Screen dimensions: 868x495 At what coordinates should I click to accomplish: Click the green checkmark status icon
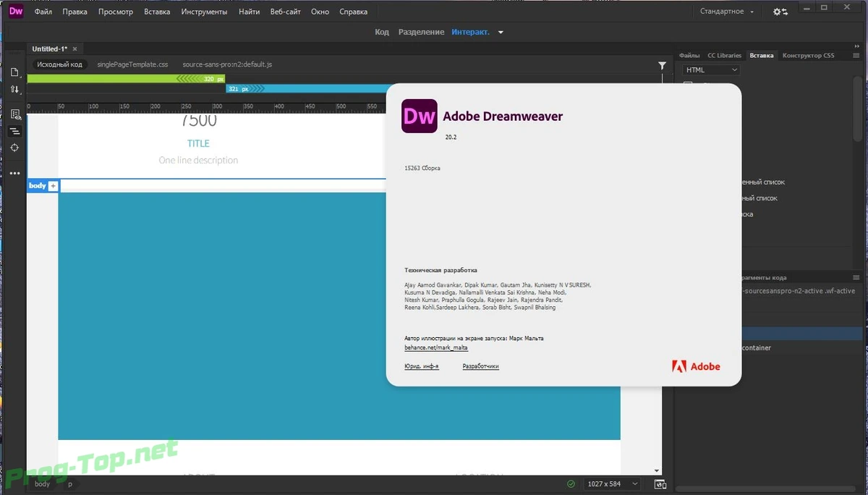pos(571,484)
